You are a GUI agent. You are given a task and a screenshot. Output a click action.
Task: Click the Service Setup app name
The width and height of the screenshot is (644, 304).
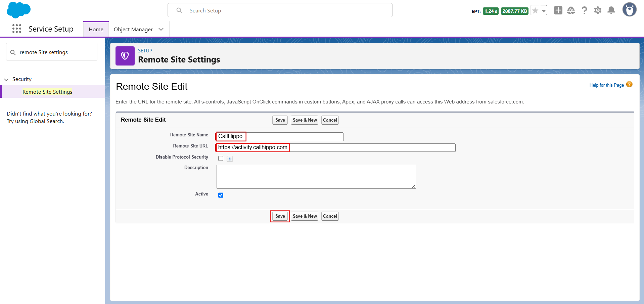(51, 29)
